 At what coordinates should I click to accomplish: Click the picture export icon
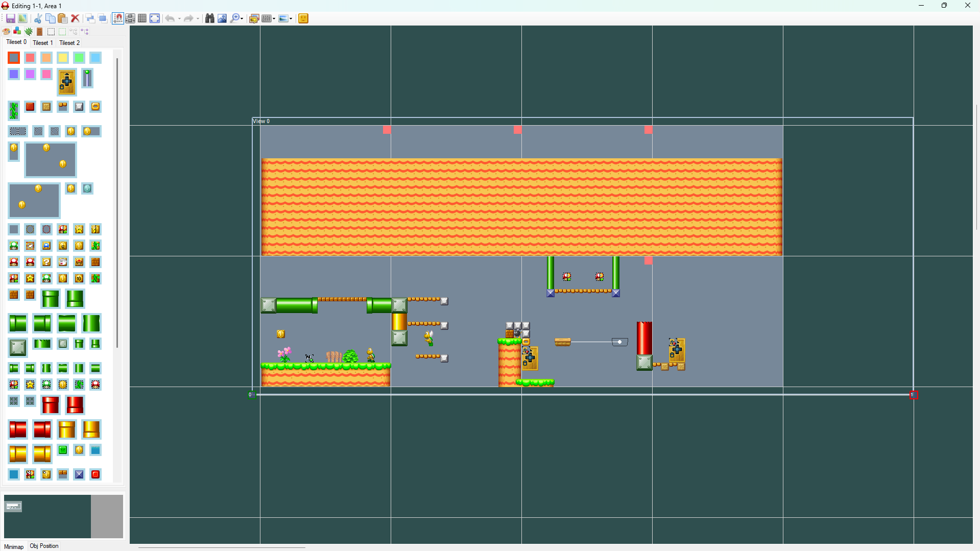pos(222,18)
